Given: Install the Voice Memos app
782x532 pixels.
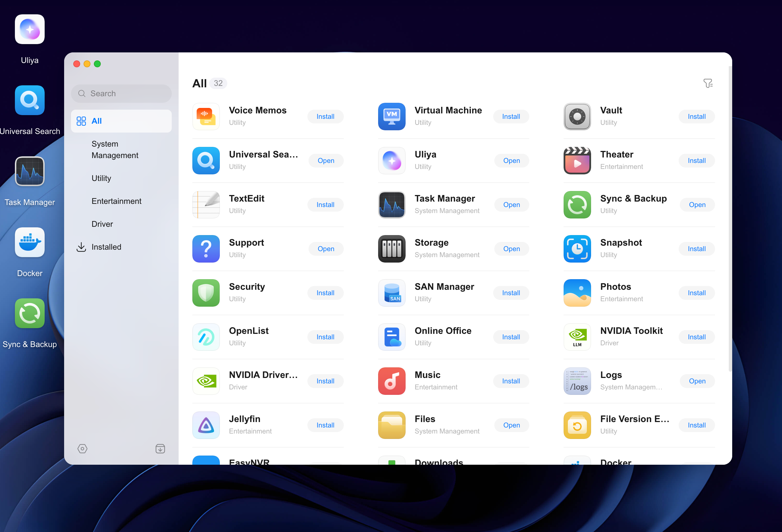Looking at the screenshot, I should [325, 117].
